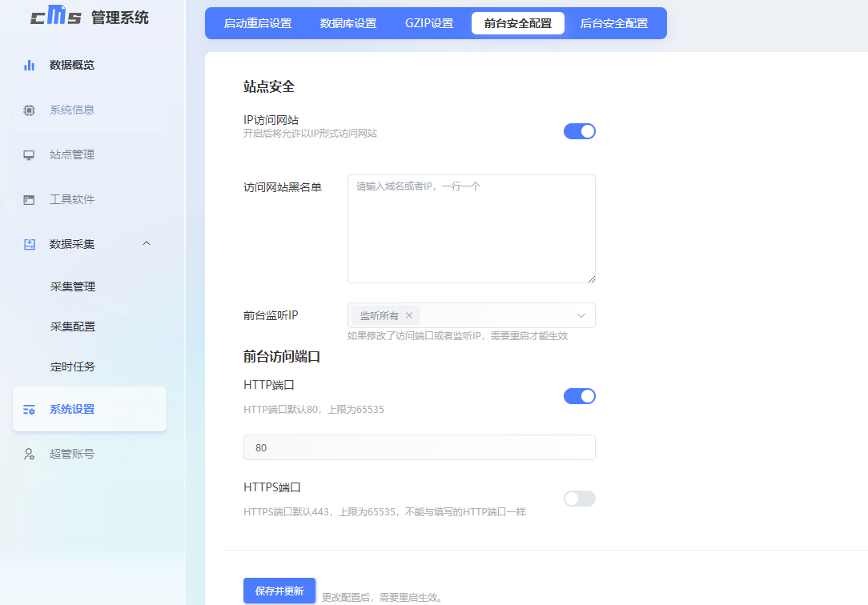Click the 保存并更新 button
868x605 pixels.
(279, 591)
